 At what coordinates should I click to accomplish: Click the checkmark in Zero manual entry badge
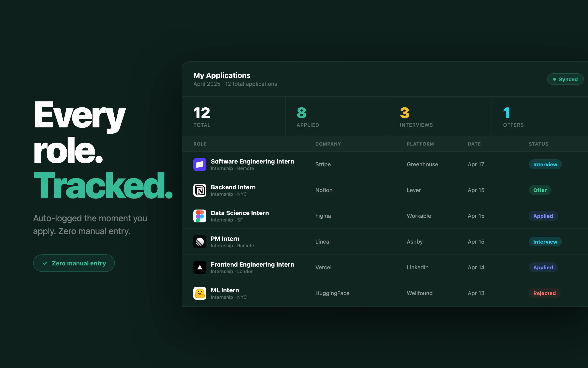45,263
